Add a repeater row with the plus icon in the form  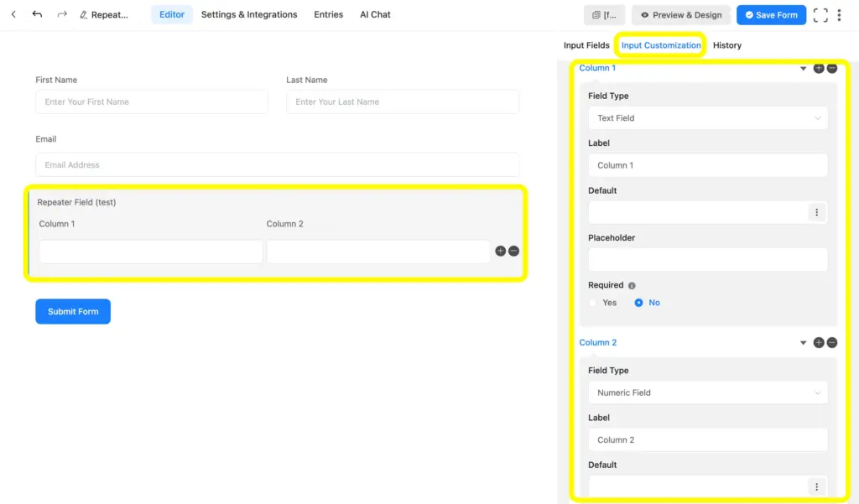click(500, 251)
